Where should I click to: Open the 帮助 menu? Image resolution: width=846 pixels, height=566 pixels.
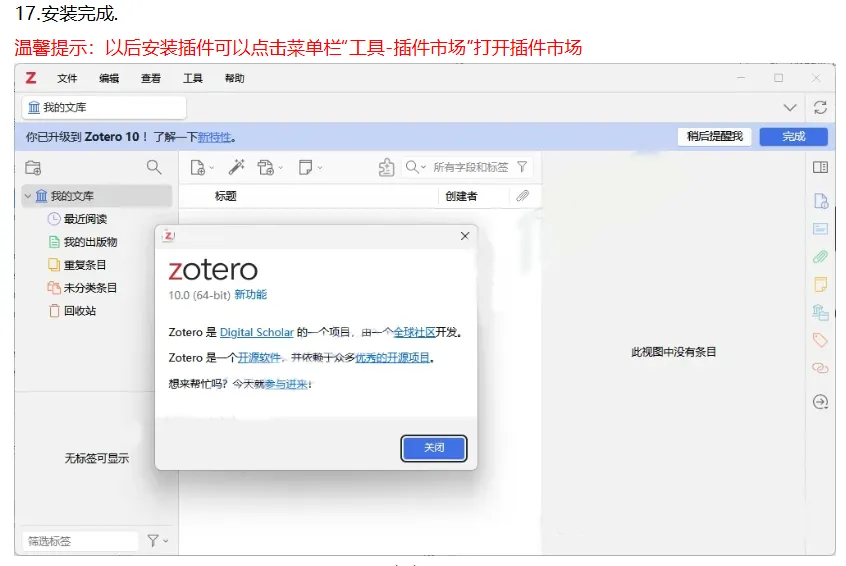235,79
